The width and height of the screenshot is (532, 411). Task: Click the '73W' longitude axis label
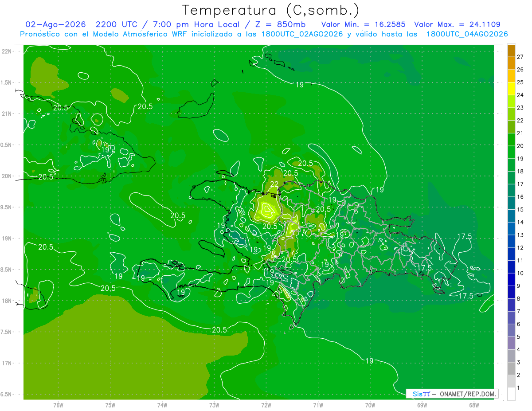(x=214, y=405)
